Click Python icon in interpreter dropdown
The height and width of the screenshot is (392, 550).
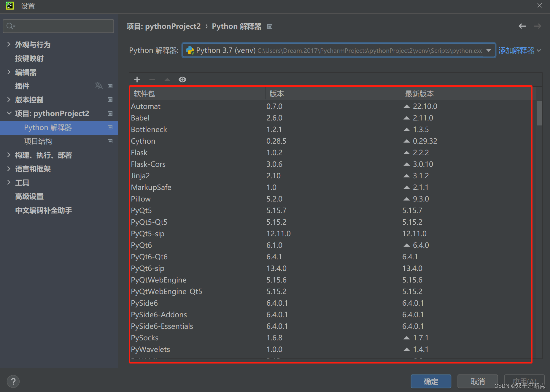[x=190, y=50]
